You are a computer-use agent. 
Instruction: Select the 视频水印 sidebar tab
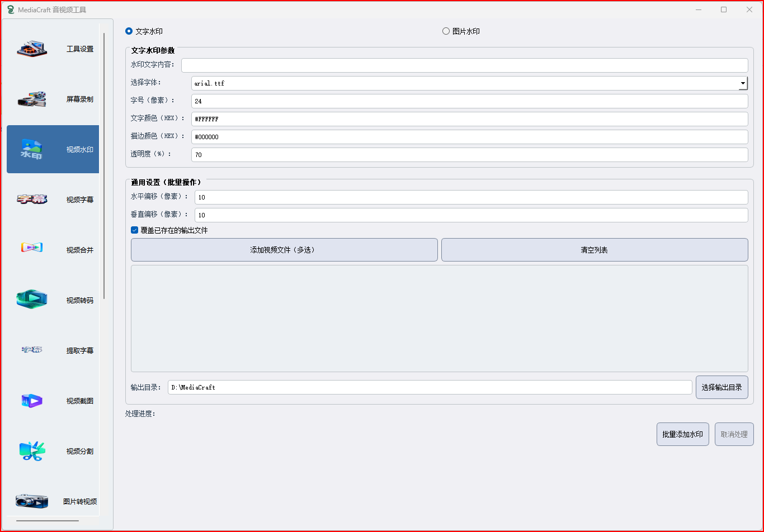pos(53,149)
